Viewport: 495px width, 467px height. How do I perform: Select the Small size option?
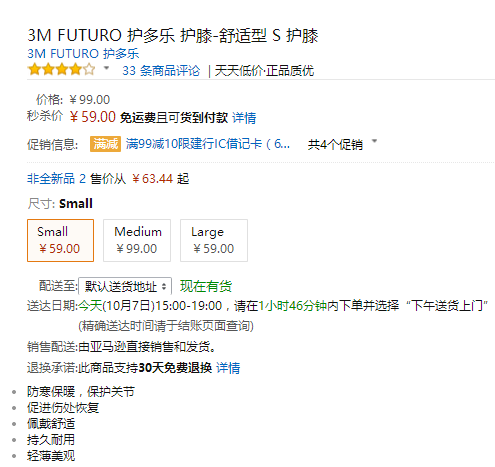click(60, 240)
